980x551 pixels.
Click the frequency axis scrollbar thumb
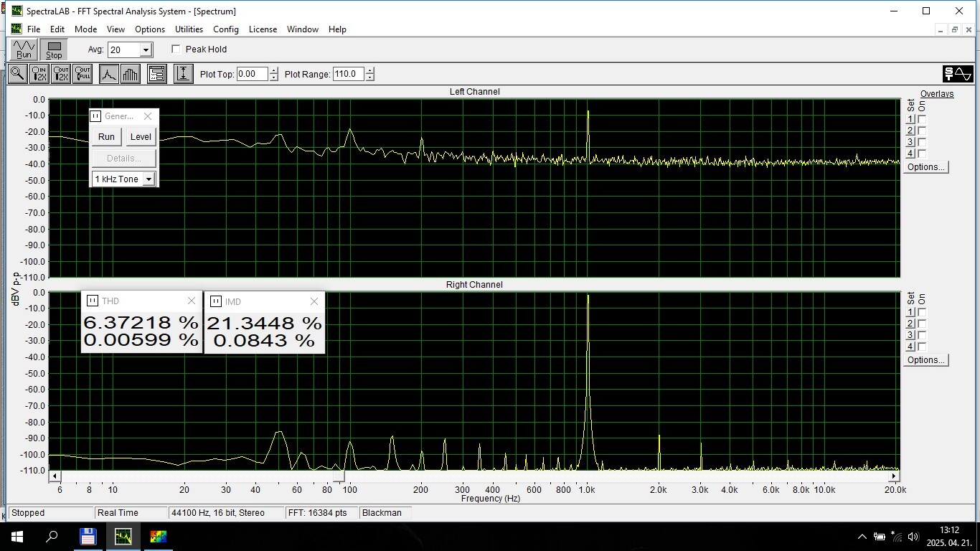tap(339, 476)
